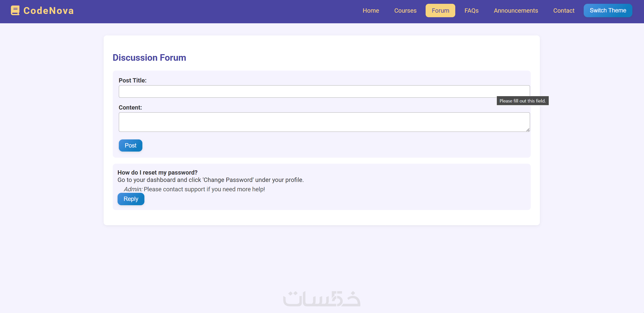Click the "Please fill out this field" tooltip
The image size is (644, 313).
[522, 101]
